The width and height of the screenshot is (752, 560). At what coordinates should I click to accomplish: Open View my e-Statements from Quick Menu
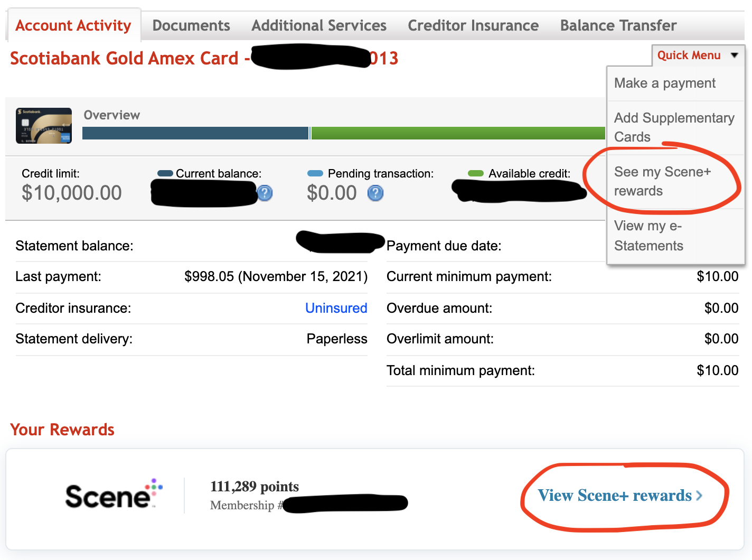648,236
